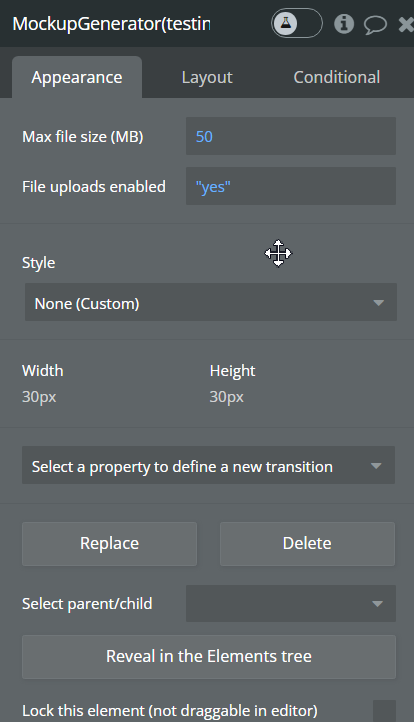Click the MockupGenerator element name title
Screen dimensions: 414x722
111,23
